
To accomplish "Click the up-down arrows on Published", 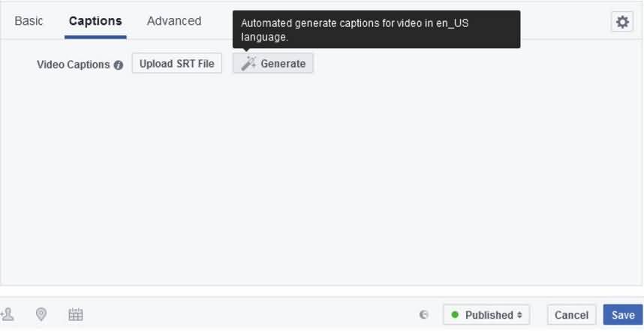I will click(x=519, y=316).
